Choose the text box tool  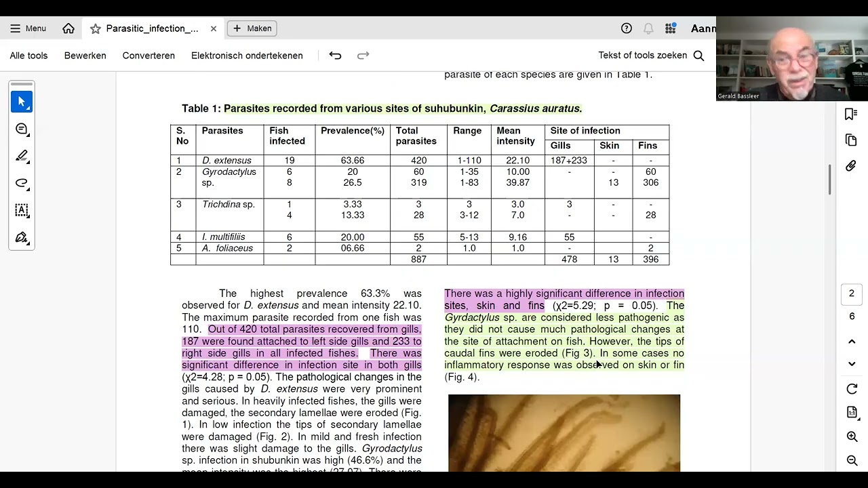pyautogui.click(x=22, y=210)
